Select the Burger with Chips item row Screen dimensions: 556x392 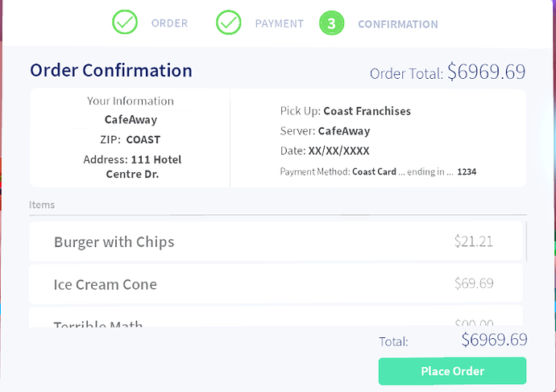coord(276,241)
